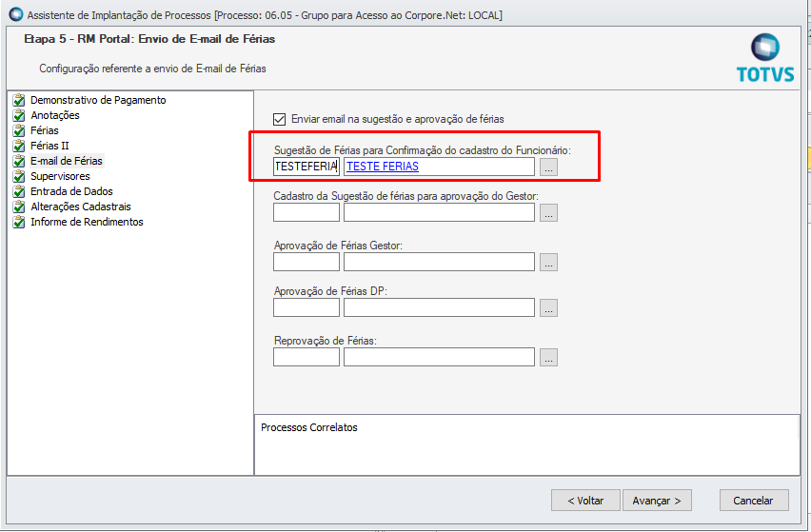The image size is (811, 532).
Task: Click the checkmark icon beside Informe de Rendimentos
Action: point(19,222)
